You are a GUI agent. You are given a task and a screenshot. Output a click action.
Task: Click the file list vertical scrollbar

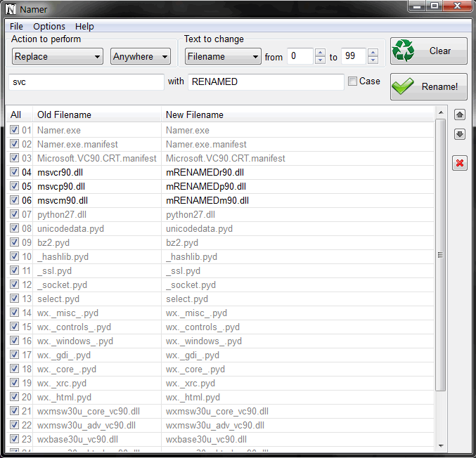pos(441,254)
